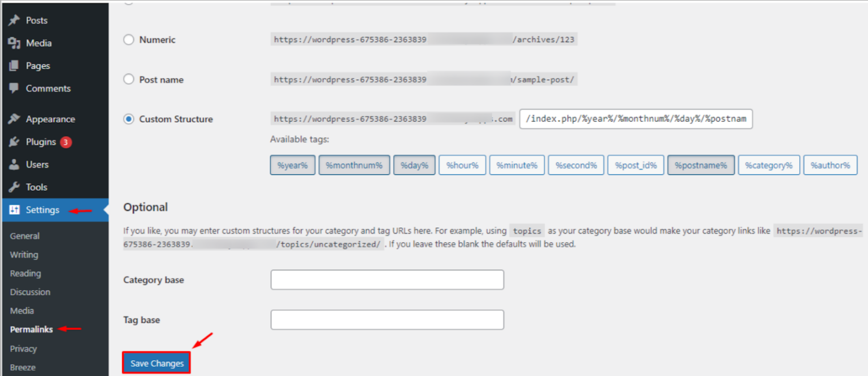Click the Appearance paintbrush icon
This screenshot has width=868, height=376.
(16, 119)
